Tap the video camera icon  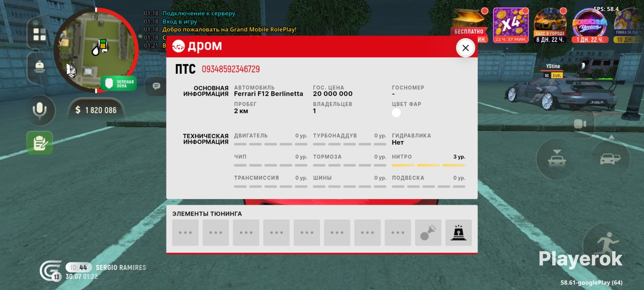580,124
